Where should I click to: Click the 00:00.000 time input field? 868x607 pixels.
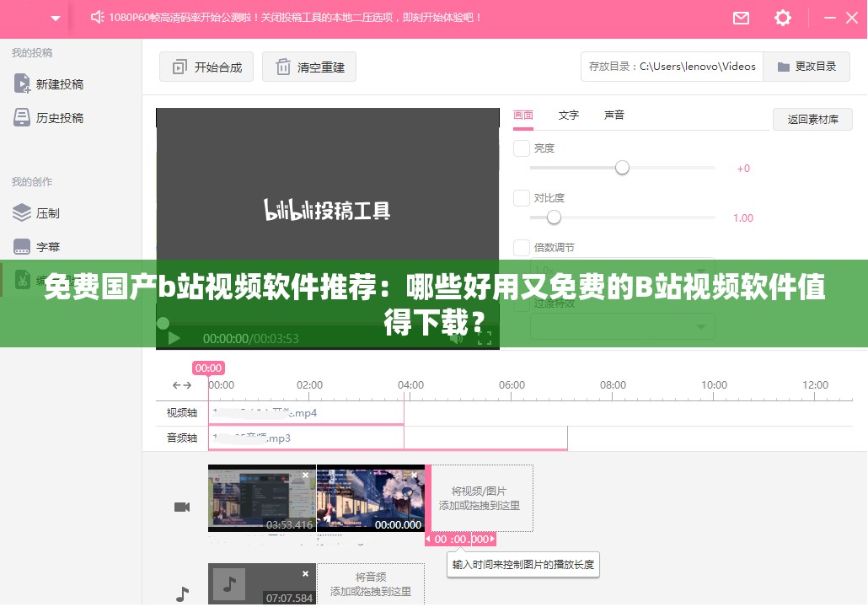click(x=459, y=539)
